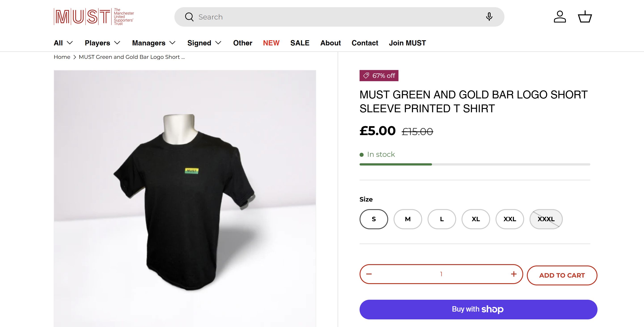Decrease quantity with the minus icon

click(x=369, y=274)
